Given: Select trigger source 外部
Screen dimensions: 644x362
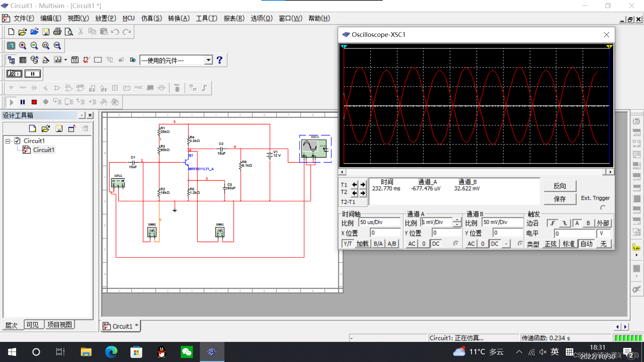Looking at the screenshot, I should [603, 223].
